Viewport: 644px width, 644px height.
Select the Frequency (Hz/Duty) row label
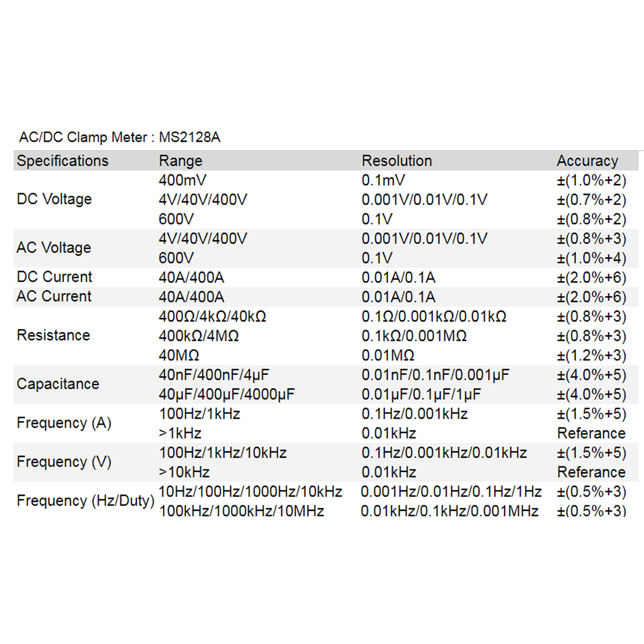tap(85, 501)
